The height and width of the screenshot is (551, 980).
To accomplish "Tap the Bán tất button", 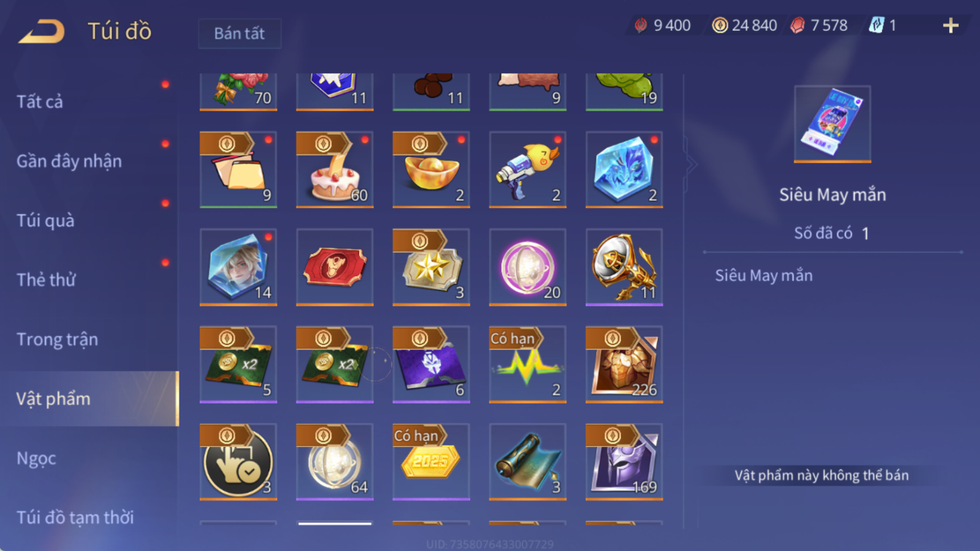I will (239, 33).
